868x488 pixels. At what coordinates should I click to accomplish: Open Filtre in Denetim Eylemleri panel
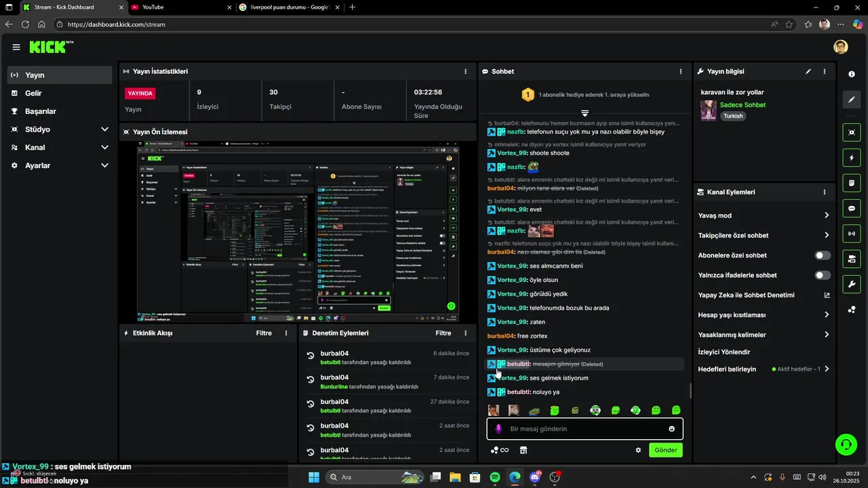(x=443, y=333)
